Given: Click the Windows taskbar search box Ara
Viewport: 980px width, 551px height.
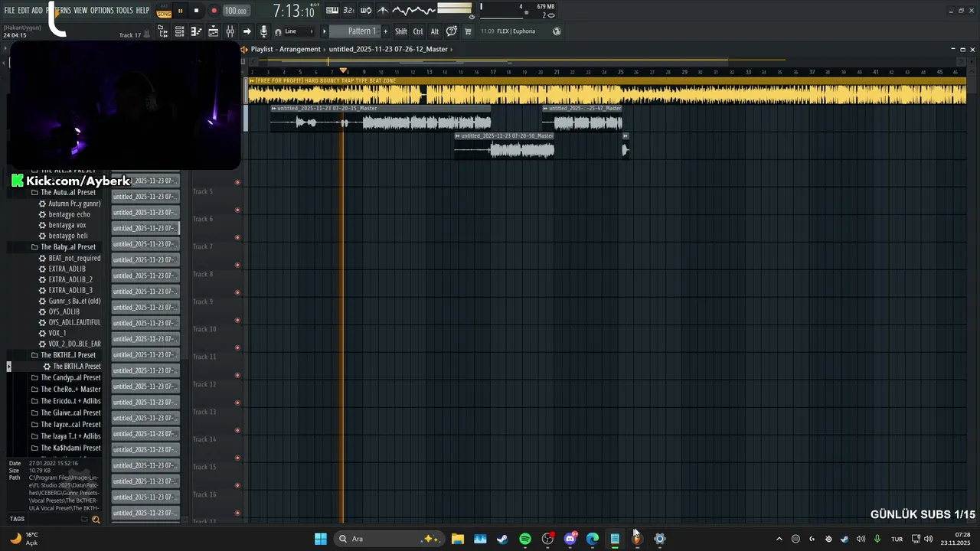Looking at the screenshot, I should click(x=389, y=539).
